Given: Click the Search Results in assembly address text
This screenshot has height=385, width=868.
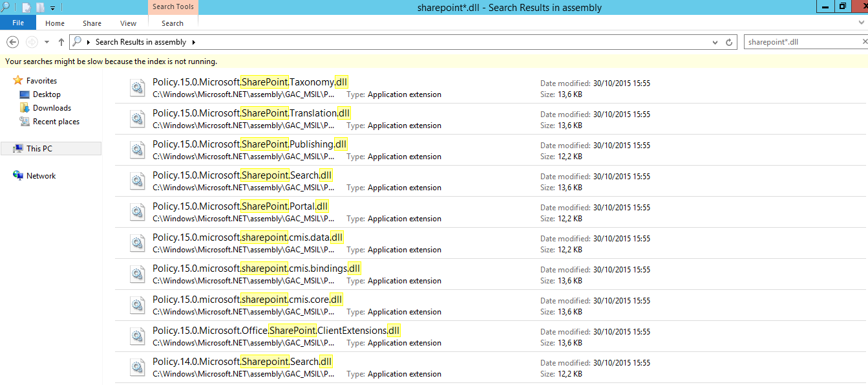Looking at the screenshot, I should click(x=141, y=42).
